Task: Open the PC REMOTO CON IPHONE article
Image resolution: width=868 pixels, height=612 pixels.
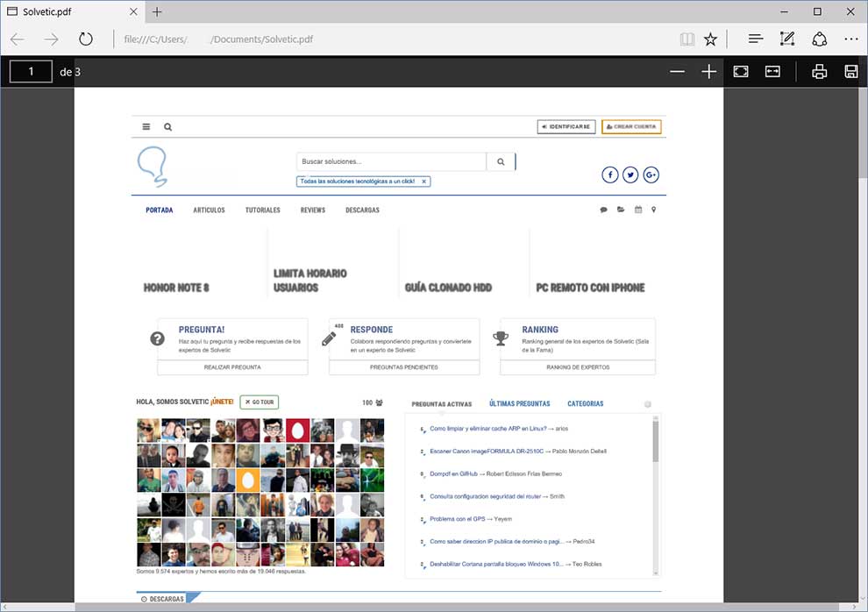Action: click(x=590, y=288)
